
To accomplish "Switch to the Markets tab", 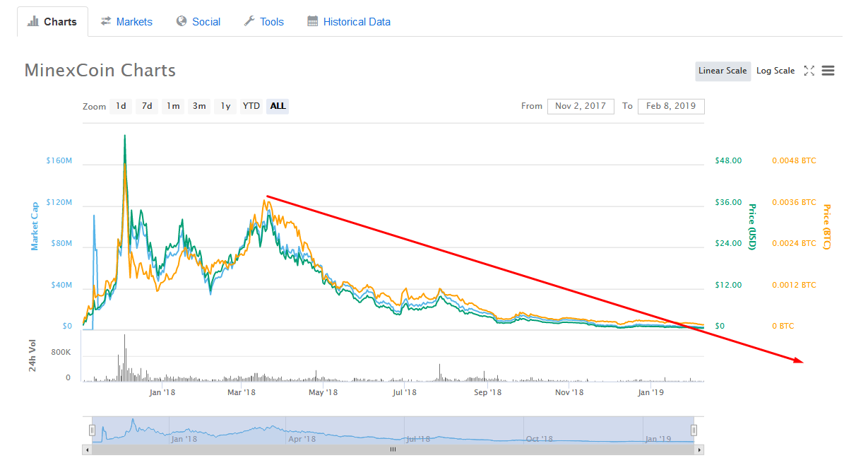I will click(126, 22).
